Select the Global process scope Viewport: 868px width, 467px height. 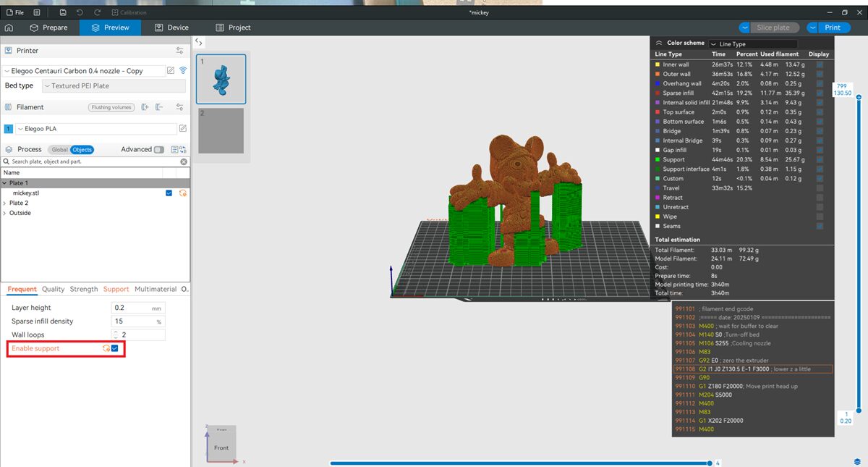[x=59, y=150]
